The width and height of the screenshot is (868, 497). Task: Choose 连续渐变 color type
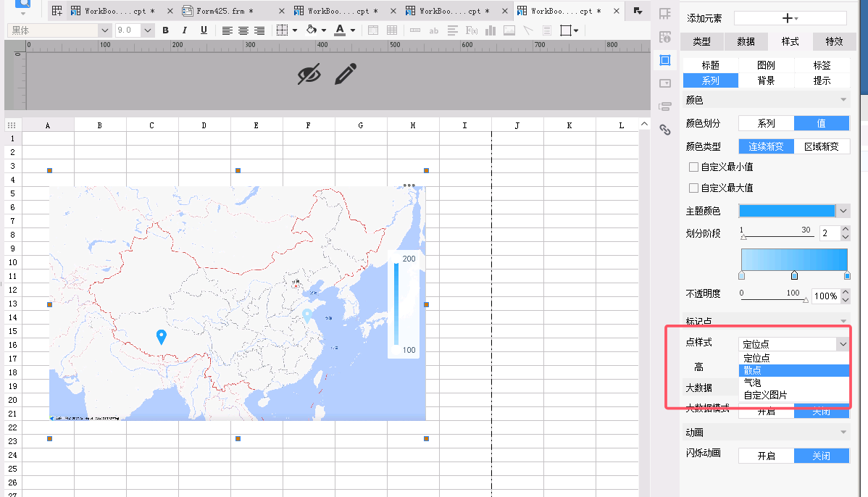pos(766,146)
